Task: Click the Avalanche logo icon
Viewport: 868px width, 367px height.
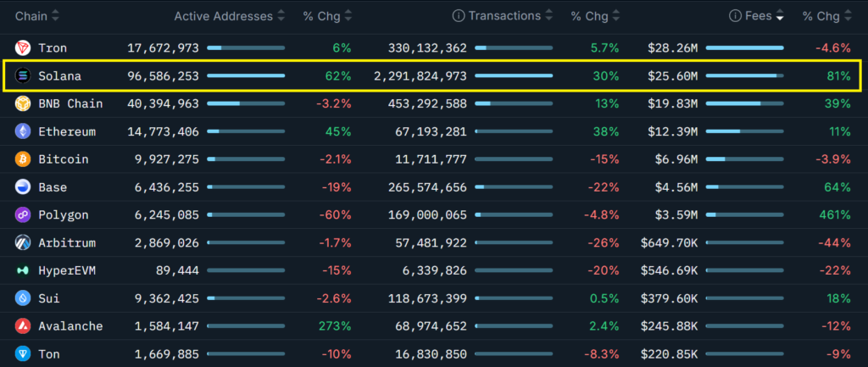Action: (x=23, y=326)
